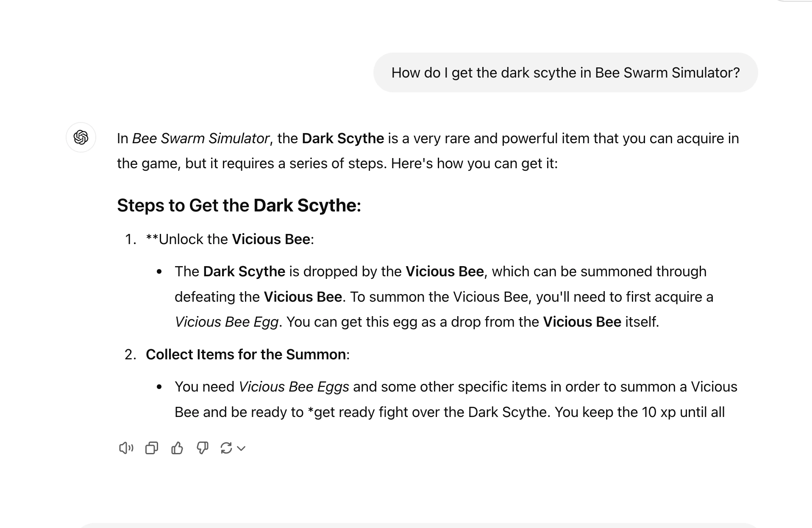Click the ChatGPT logo avatar

tap(81, 138)
